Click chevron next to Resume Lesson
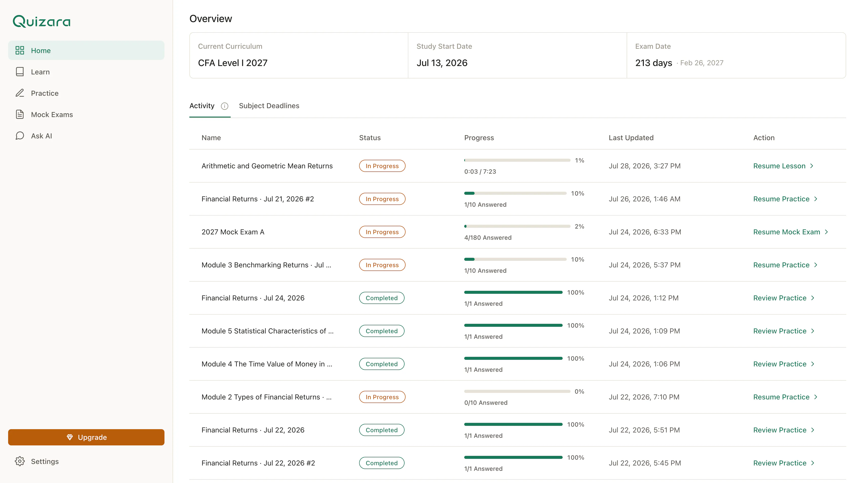This screenshot has width=868, height=483. (812, 166)
